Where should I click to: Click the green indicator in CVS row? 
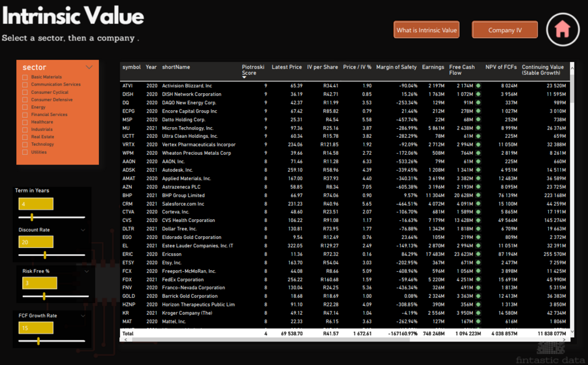tap(478, 220)
